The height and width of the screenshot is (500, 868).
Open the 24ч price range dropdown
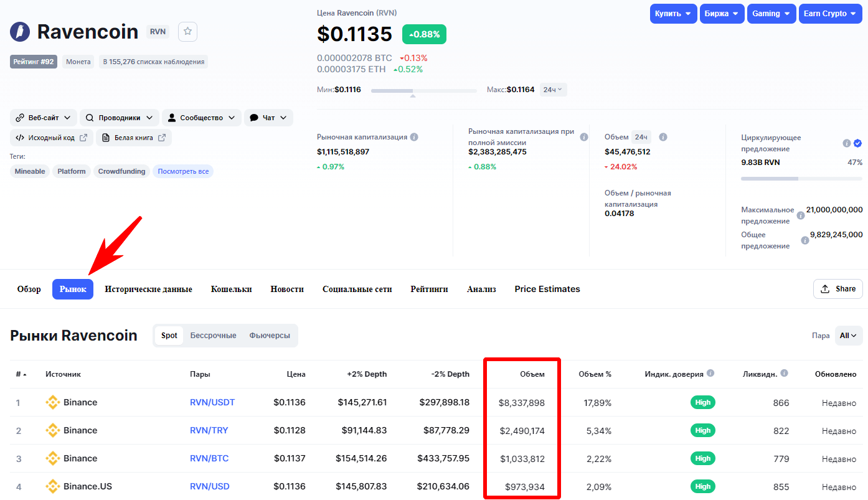pos(553,90)
